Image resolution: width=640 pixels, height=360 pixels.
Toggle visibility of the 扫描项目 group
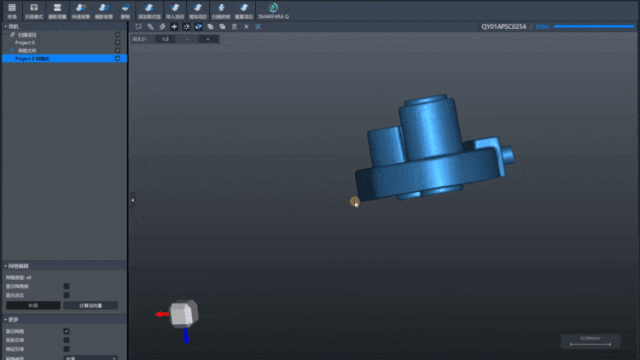click(x=118, y=35)
